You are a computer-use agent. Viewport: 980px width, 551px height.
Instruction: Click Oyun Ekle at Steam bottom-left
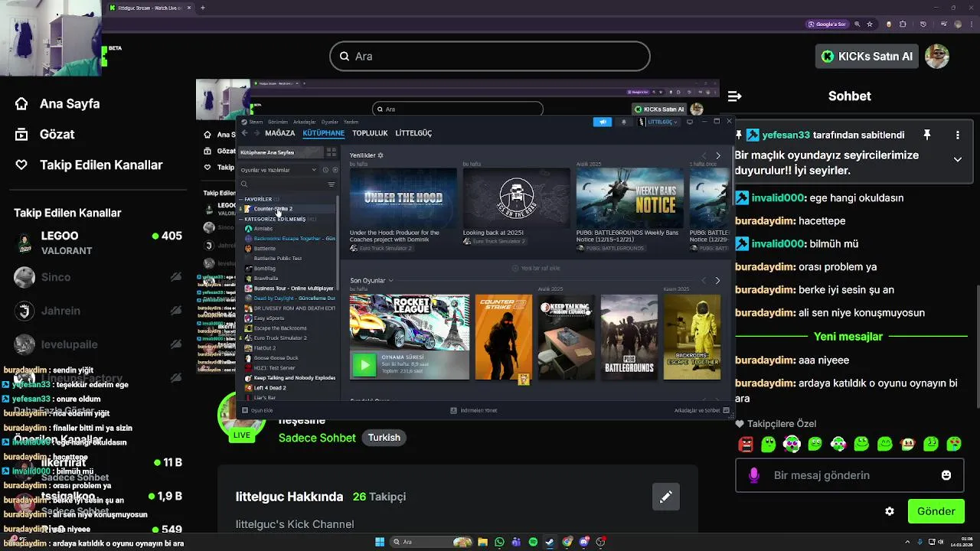(257, 410)
